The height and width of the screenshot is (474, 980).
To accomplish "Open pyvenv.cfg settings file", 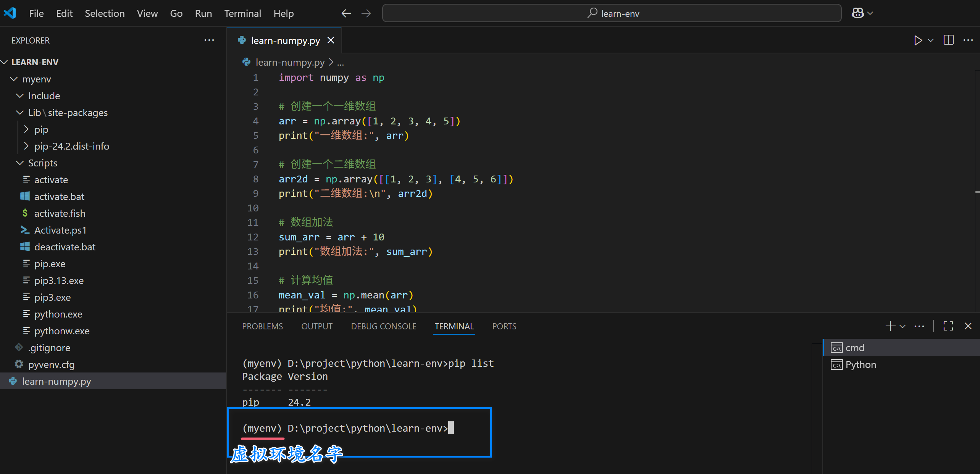I will [113, 364].
